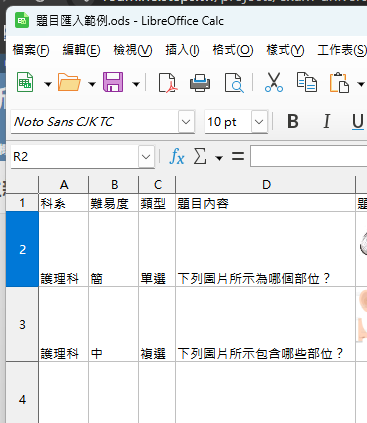Image resolution: width=367 pixels, height=423 pixels.
Task: Open the font name dropdown list
Action: click(x=186, y=122)
